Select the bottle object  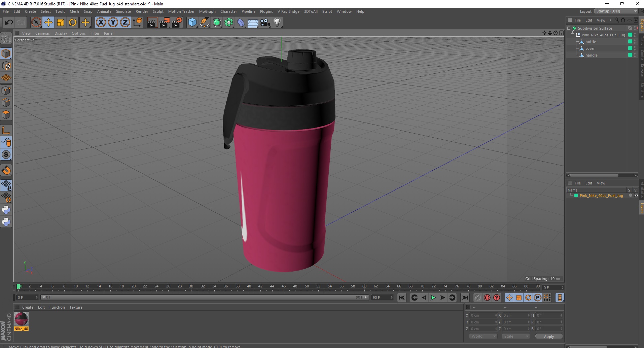point(591,42)
